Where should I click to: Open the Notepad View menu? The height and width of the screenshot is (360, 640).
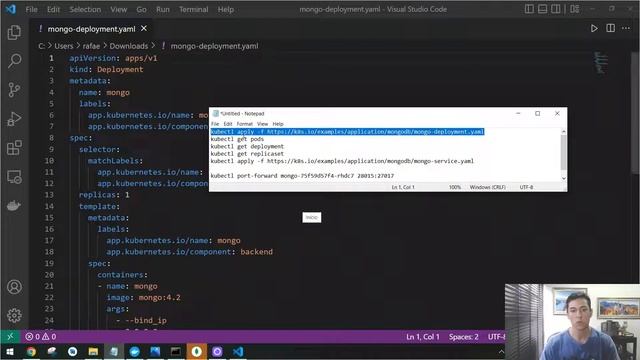[262, 124]
